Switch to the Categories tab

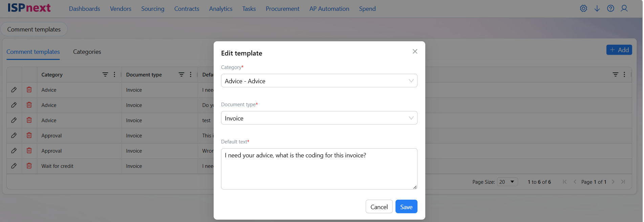(x=87, y=52)
